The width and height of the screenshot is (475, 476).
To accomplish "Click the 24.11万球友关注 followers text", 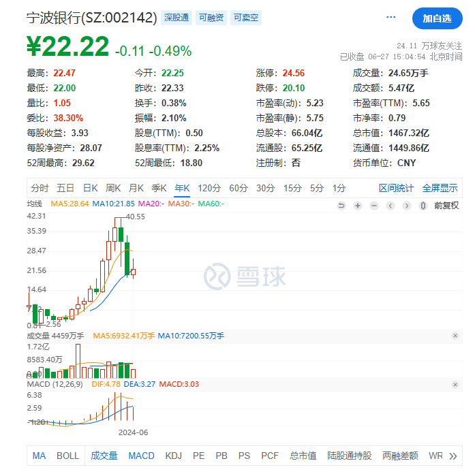I will click(x=429, y=46).
